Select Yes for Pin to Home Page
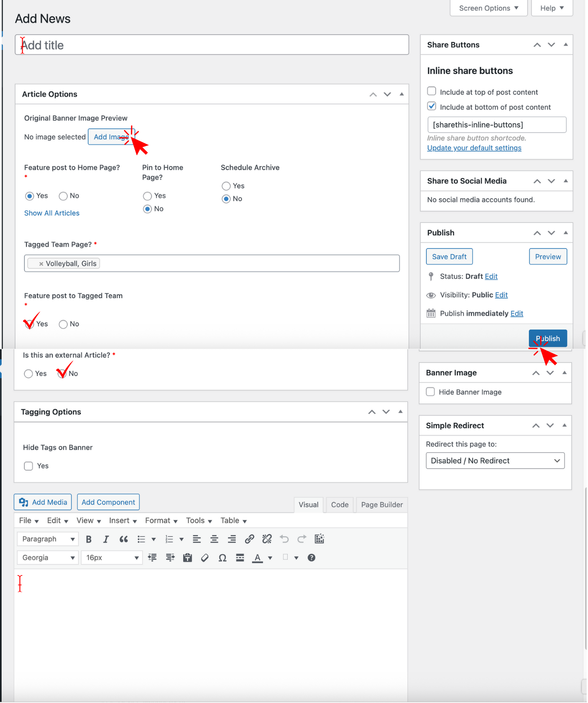The image size is (588, 703). tap(147, 196)
